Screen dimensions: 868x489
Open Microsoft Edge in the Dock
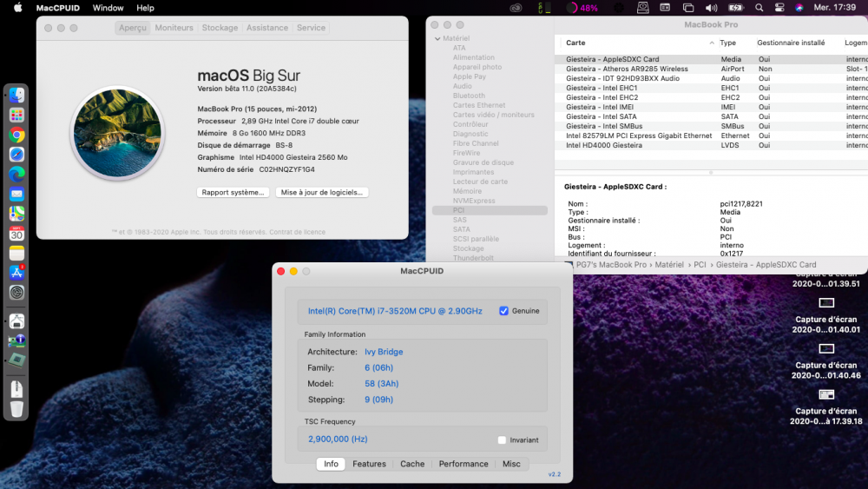click(x=16, y=175)
